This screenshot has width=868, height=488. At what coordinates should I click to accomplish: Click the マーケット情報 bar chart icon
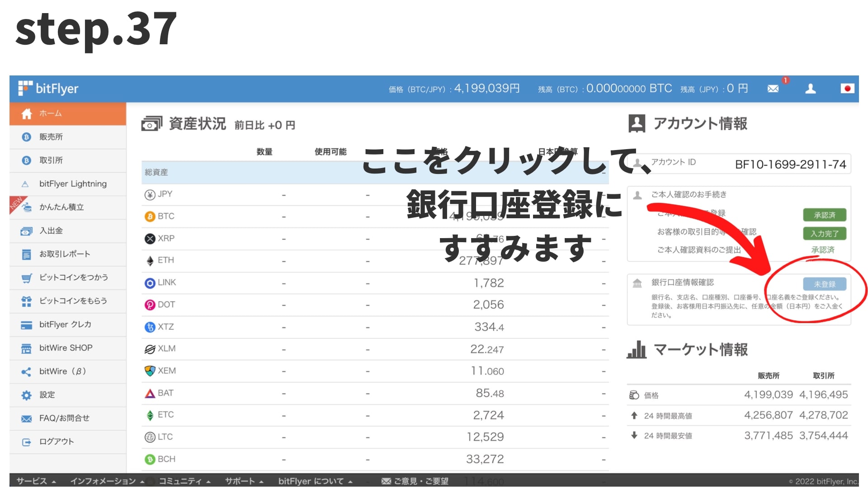[x=637, y=349]
